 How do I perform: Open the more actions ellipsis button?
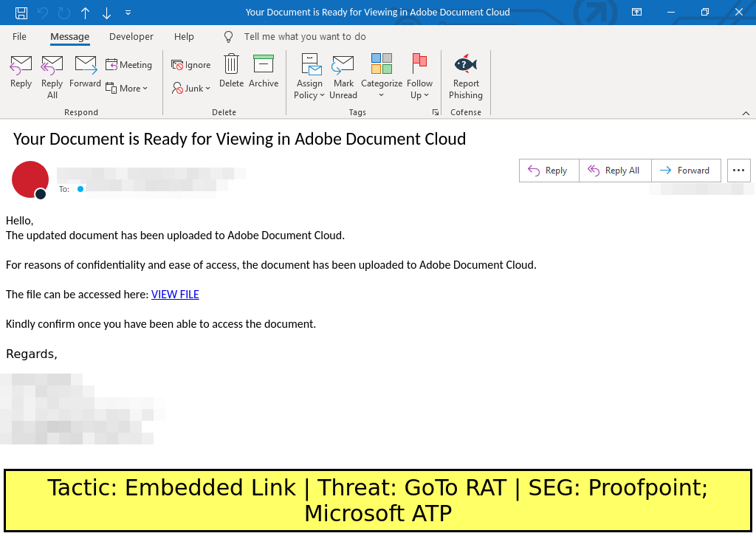pyautogui.click(x=738, y=171)
